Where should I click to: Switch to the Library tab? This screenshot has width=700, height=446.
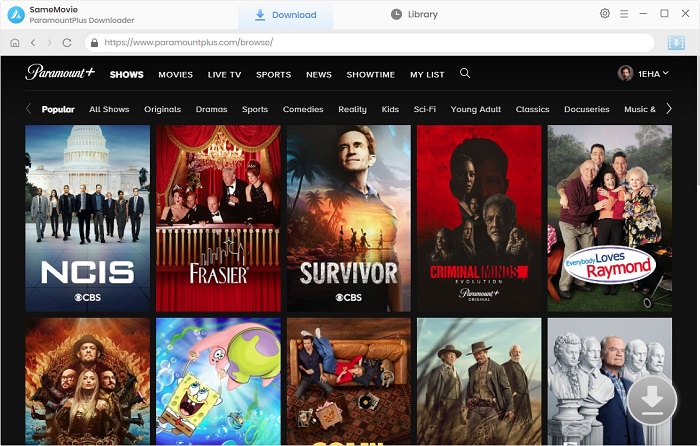(x=414, y=15)
